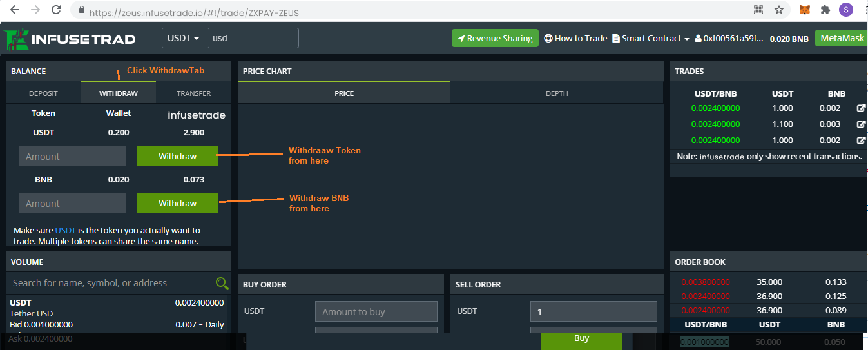The width and height of the screenshot is (868, 350).
Task: Show the Depth chart tab
Action: (x=557, y=93)
